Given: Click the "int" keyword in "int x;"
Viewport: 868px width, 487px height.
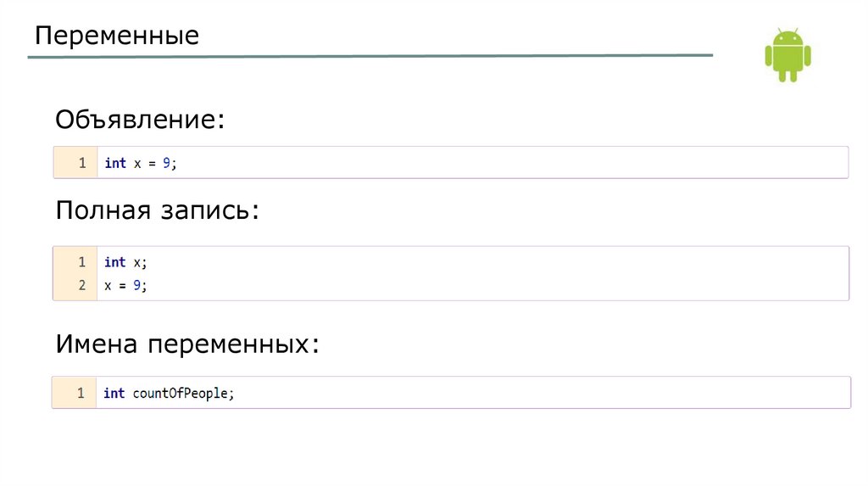Looking at the screenshot, I should pyautogui.click(x=115, y=262).
